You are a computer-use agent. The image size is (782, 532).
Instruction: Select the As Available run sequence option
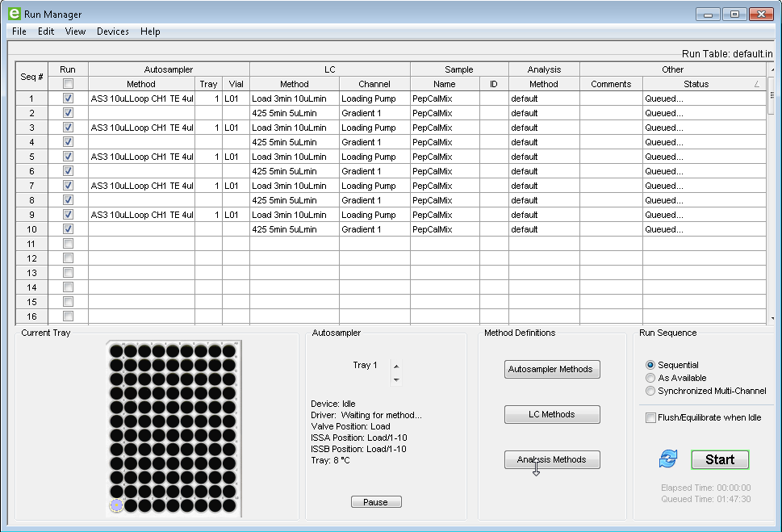point(651,378)
